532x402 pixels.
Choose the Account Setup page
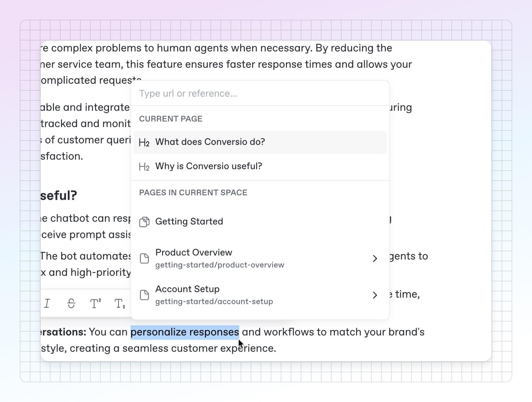pos(260,295)
